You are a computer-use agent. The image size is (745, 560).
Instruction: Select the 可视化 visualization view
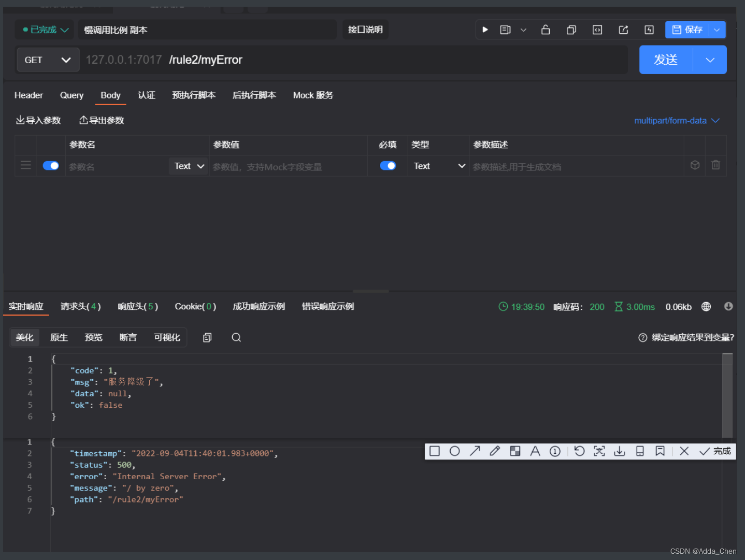pyautogui.click(x=167, y=337)
